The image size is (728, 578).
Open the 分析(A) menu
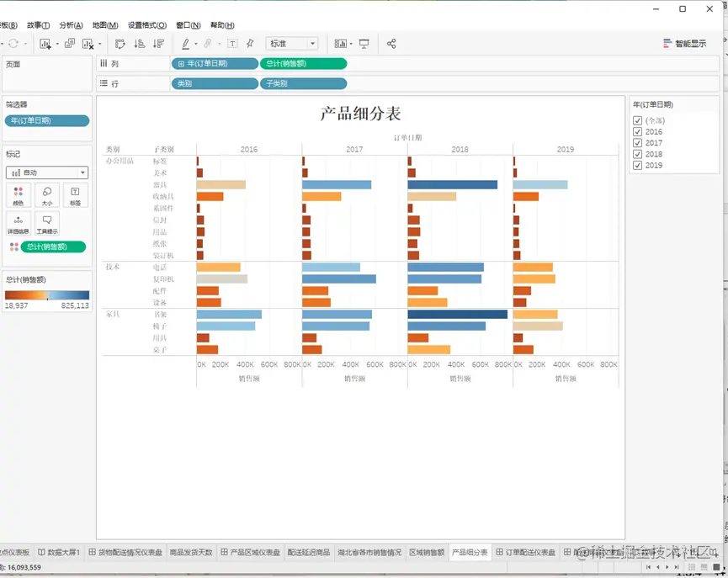pos(71,25)
